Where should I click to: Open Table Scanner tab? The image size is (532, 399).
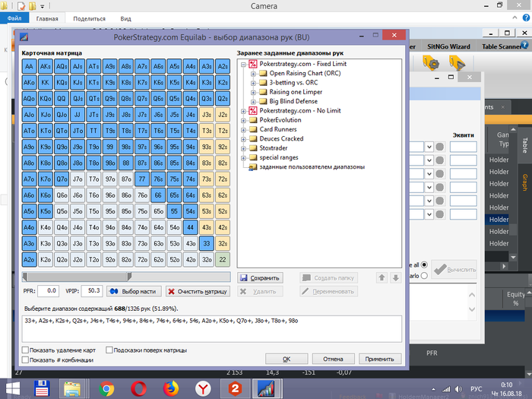coord(502,46)
